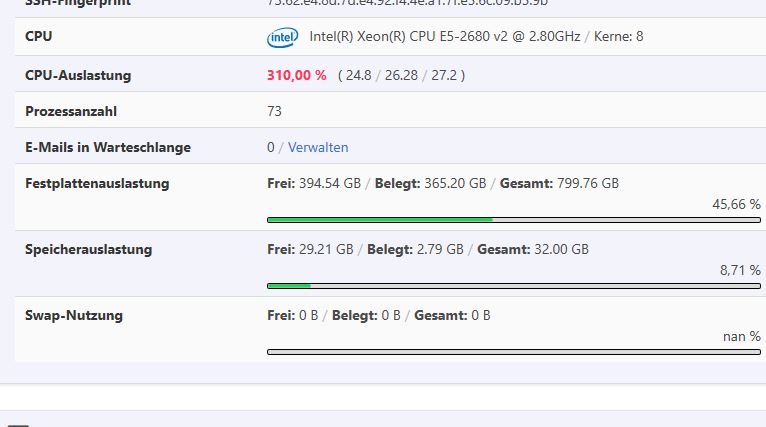Click the load averages 24.8 / 26.28 / 27.2
The width and height of the screenshot is (766, 427).
pyautogui.click(x=401, y=75)
